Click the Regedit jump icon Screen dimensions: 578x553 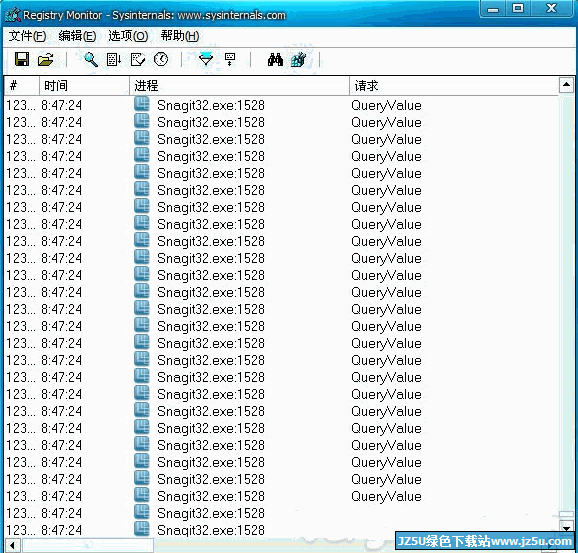[298, 59]
